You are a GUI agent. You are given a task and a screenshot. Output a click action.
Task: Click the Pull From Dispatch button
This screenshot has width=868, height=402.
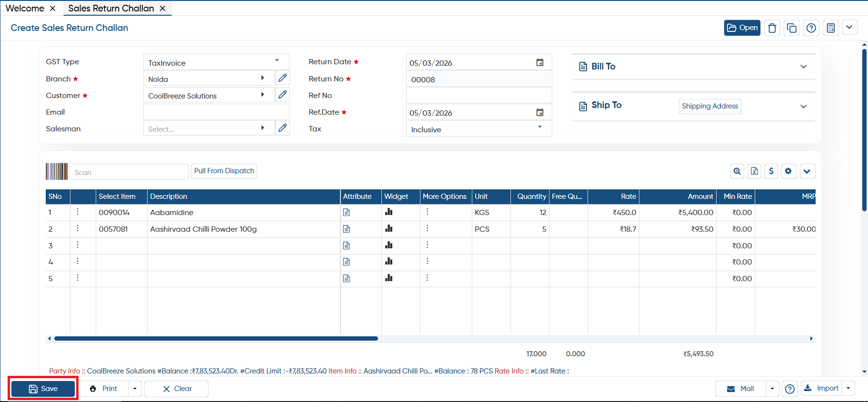click(x=224, y=171)
